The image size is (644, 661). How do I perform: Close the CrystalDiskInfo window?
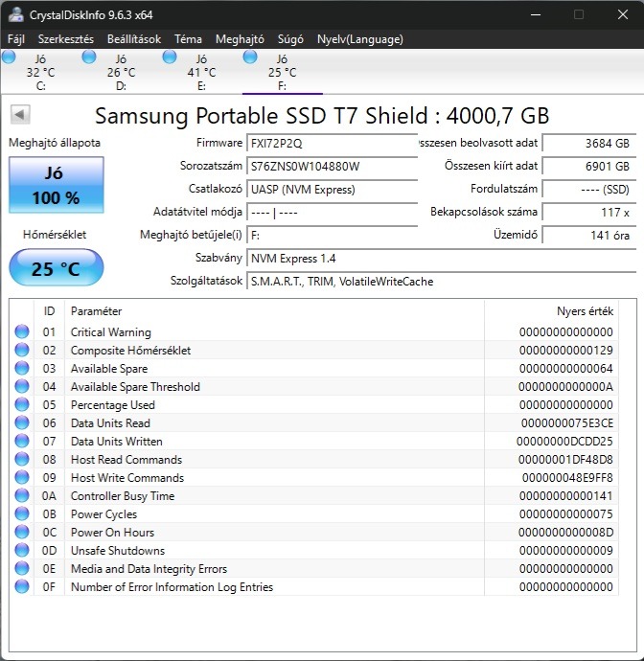click(623, 14)
